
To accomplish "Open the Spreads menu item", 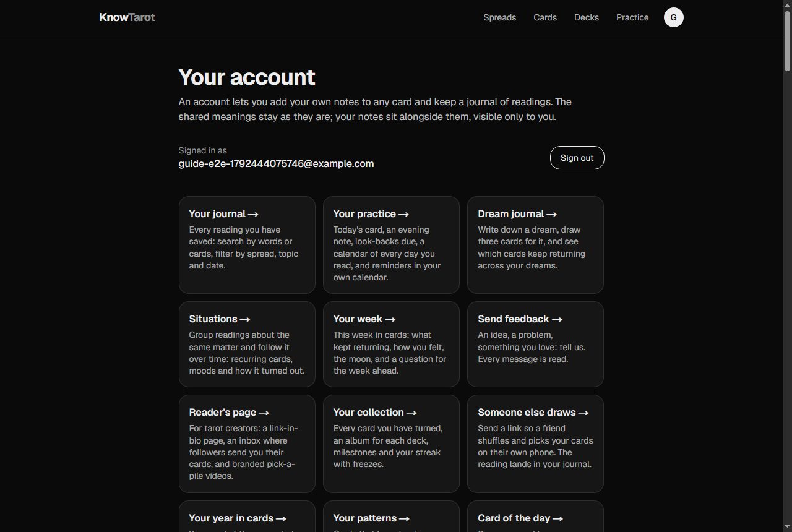I will pyautogui.click(x=500, y=17).
